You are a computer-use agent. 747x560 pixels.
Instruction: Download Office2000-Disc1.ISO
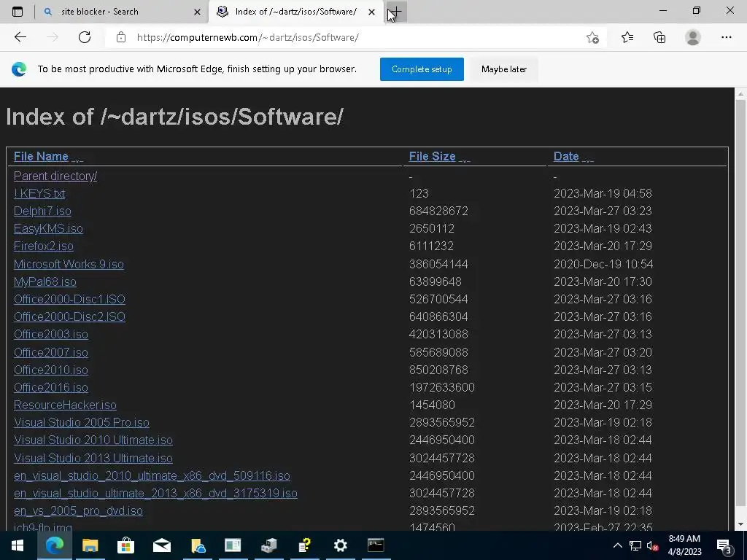pos(69,299)
